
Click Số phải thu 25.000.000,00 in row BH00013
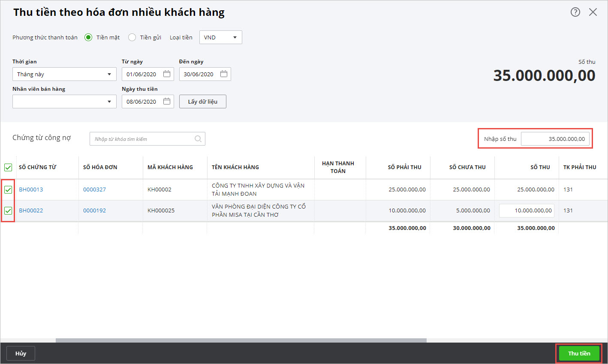(407, 189)
